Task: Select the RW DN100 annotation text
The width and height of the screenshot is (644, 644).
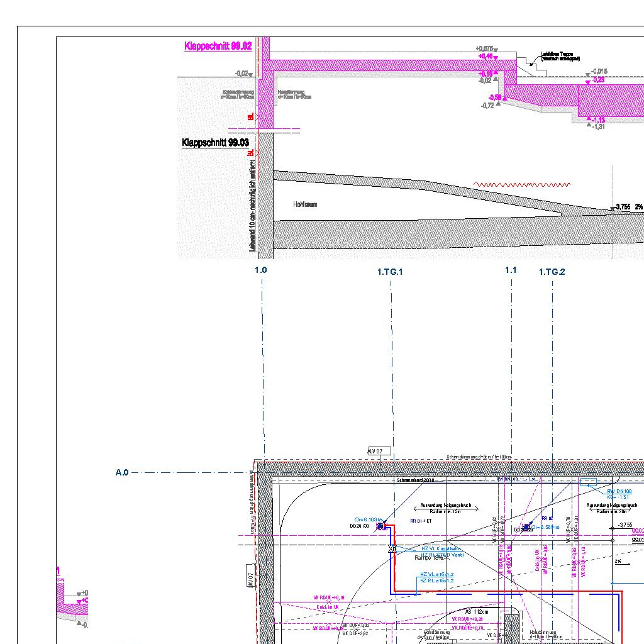Action: (619, 491)
